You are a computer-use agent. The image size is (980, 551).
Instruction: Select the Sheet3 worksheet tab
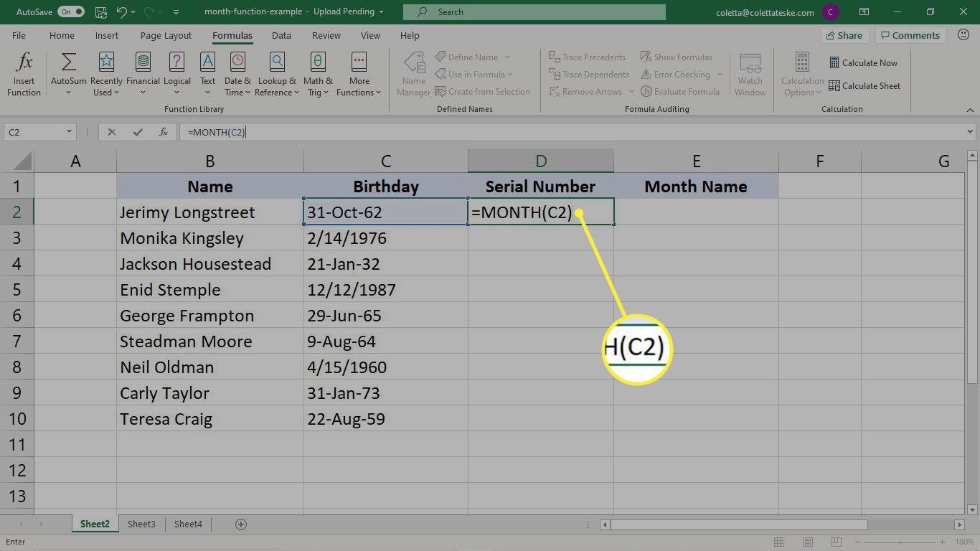pyautogui.click(x=141, y=524)
